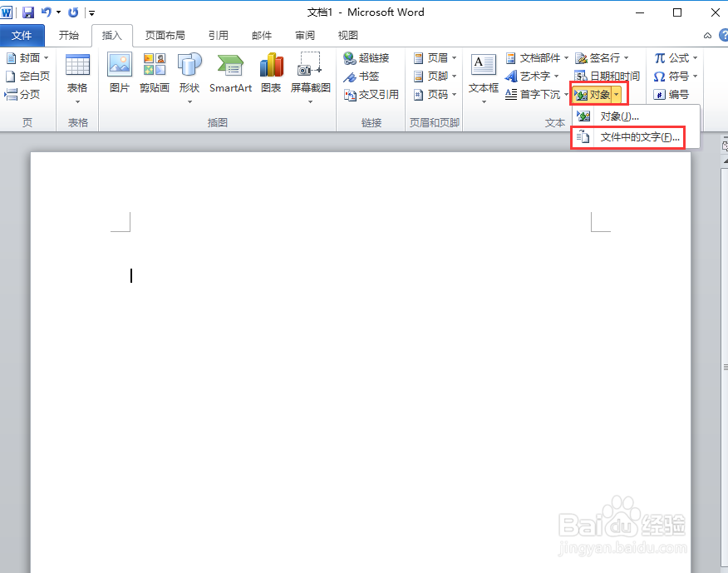
Task: Click the Undo arrow icon
Action: coord(46,12)
